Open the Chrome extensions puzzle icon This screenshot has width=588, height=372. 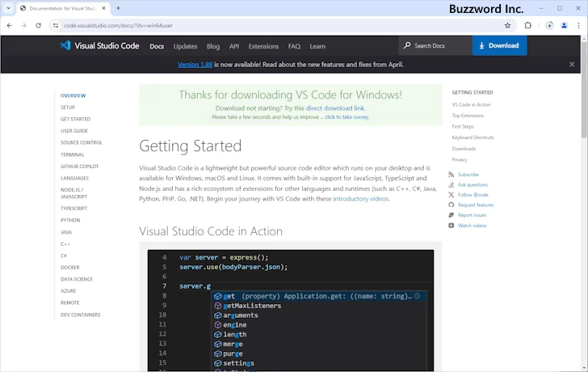coord(528,26)
